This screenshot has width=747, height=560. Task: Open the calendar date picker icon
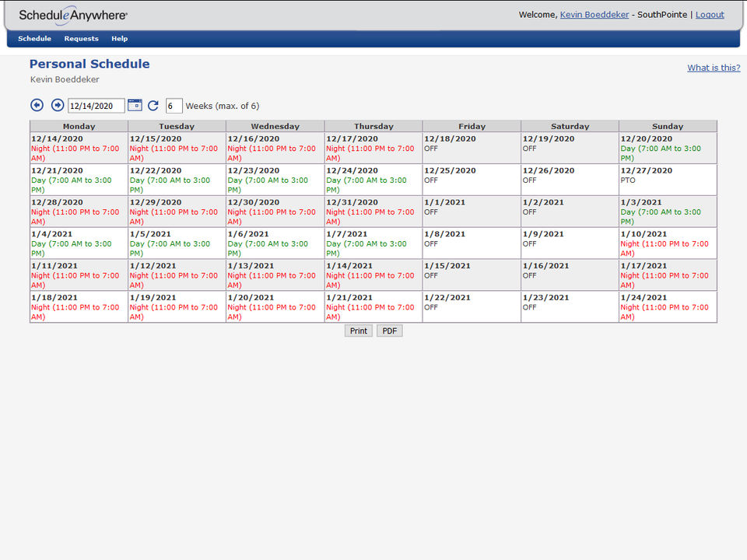click(135, 105)
